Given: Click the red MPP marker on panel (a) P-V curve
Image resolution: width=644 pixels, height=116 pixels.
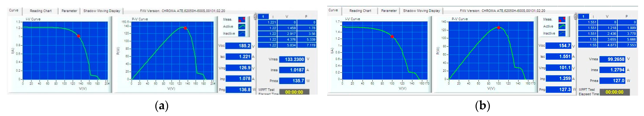Looking at the screenshot, I should pyautogui.click(x=185, y=28).
